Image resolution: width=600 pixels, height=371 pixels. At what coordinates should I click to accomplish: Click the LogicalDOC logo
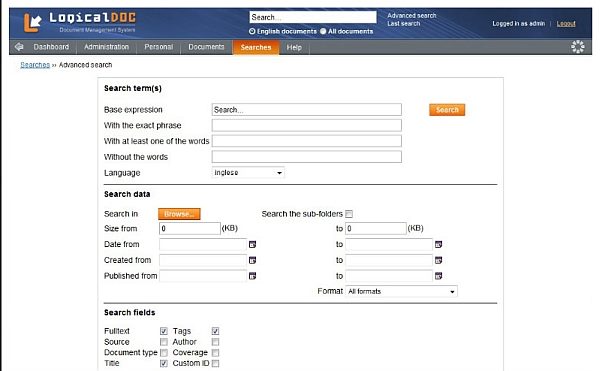click(x=80, y=22)
